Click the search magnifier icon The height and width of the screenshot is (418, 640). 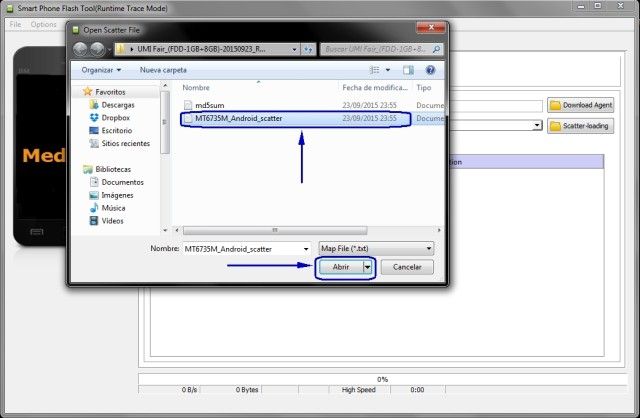(x=436, y=49)
